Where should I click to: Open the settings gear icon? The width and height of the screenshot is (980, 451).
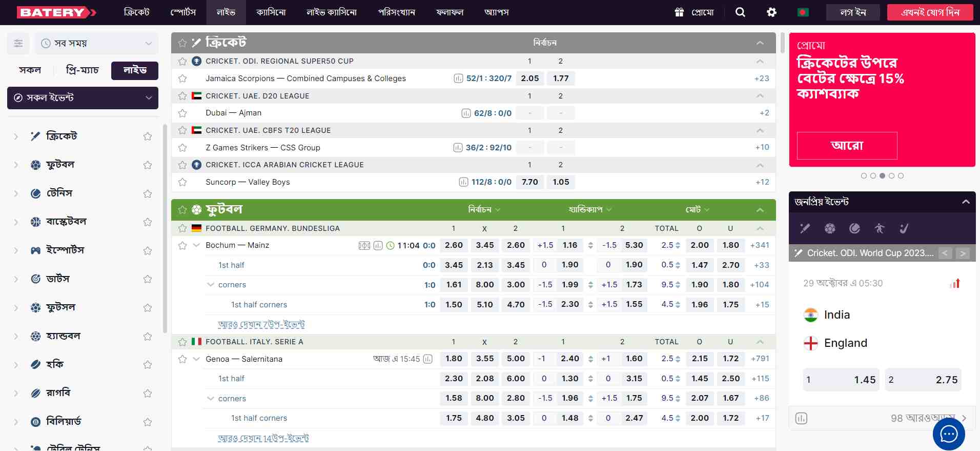click(771, 12)
